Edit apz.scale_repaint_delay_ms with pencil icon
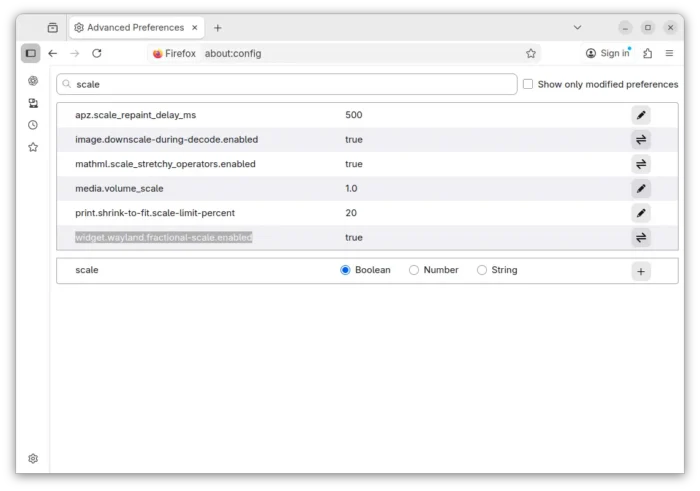The image size is (700, 491). 641,115
